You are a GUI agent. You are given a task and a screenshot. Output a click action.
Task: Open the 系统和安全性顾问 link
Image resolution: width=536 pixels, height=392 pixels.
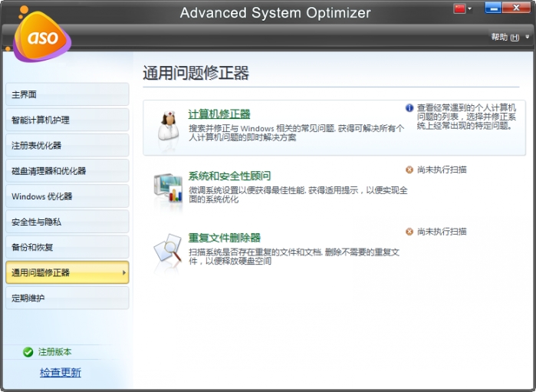(x=229, y=176)
